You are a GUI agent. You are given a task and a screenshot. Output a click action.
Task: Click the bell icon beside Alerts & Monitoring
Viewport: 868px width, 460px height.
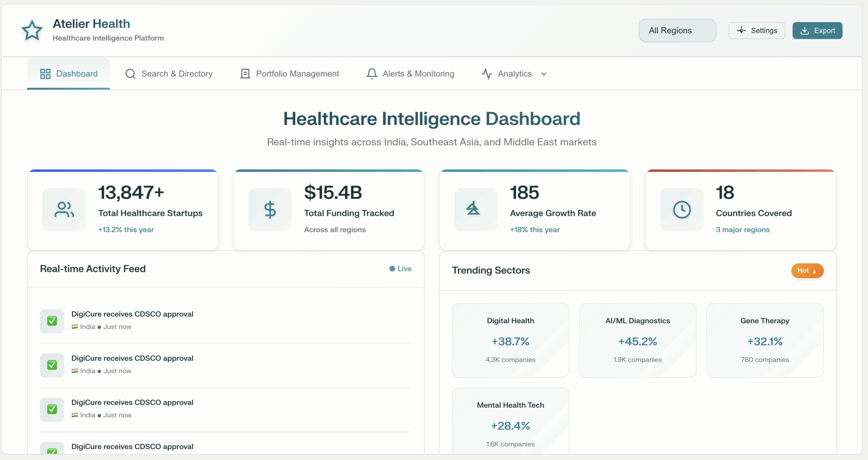point(372,74)
